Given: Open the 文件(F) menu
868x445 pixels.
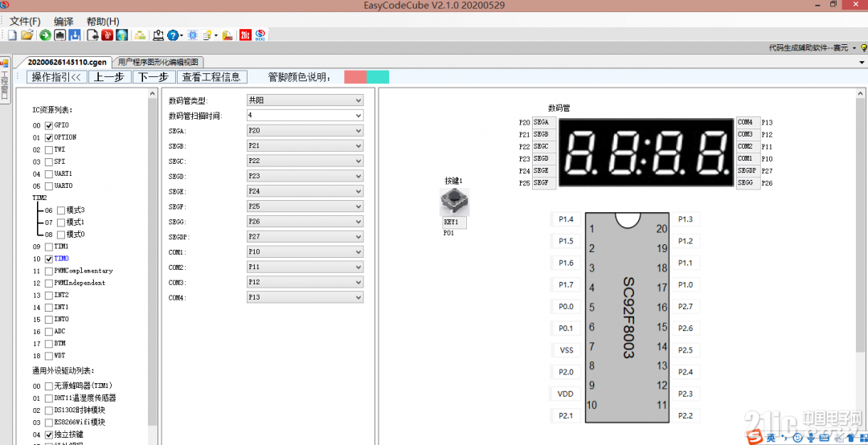Looking at the screenshot, I should [x=25, y=22].
